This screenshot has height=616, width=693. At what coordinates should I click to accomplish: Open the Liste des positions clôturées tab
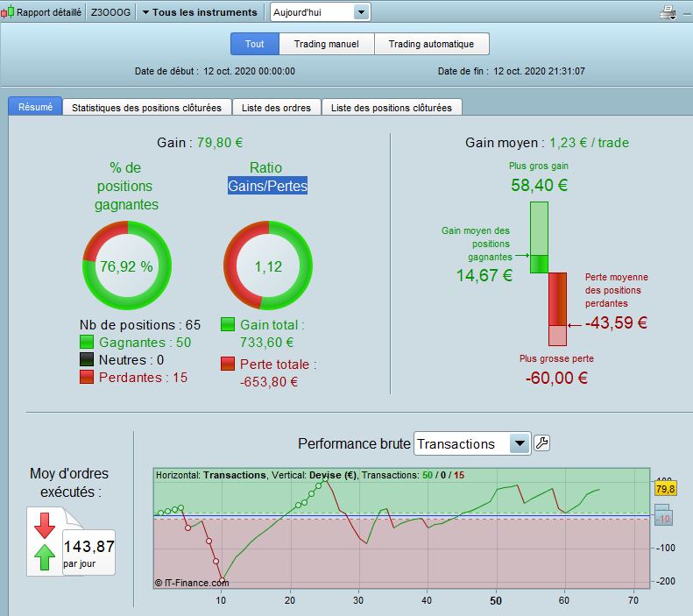pos(391,108)
